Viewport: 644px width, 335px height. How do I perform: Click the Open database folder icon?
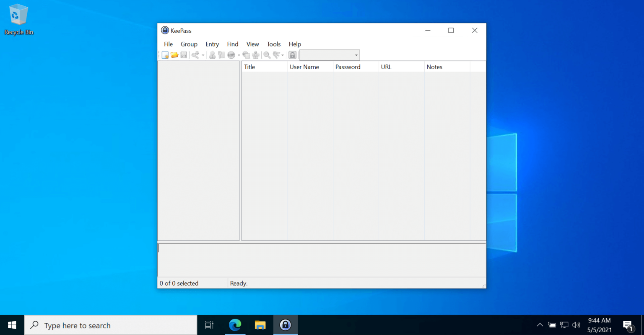[174, 55]
